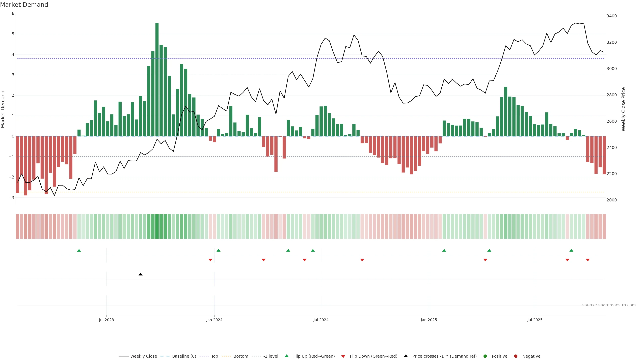Viewport: 644px width, 362px height.
Task: Toggle the Top legend entry
Action: pyautogui.click(x=214, y=356)
